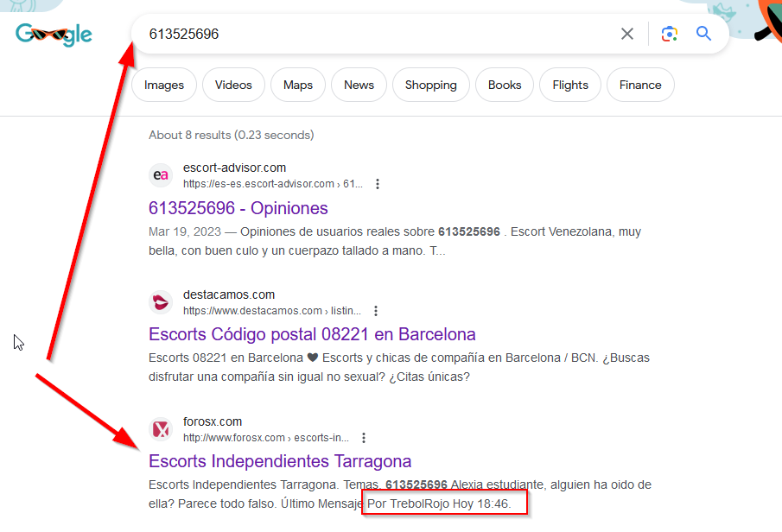The width and height of the screenshot is (782, 532).
Task: Open more options for escort-advisor.com result
Action: pyautogui.click(x=378, y=184)
